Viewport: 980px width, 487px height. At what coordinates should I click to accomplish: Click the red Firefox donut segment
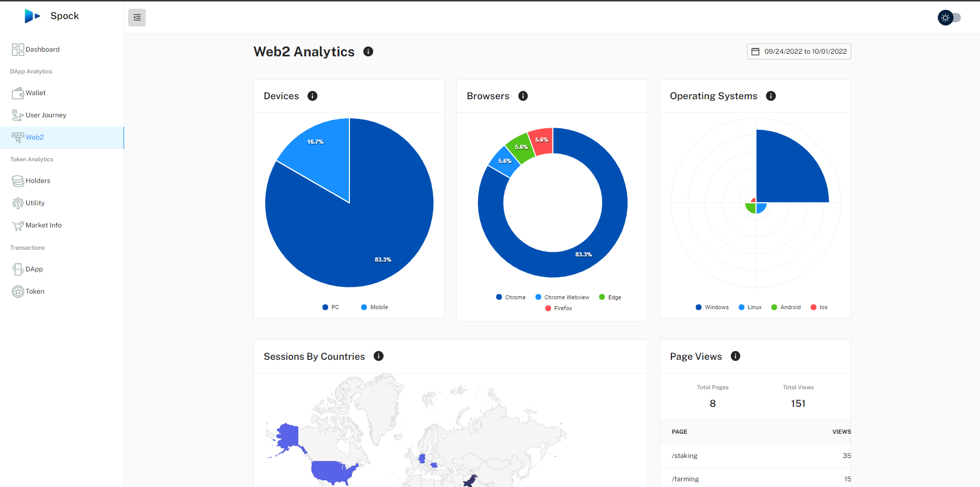pos(542,141)
